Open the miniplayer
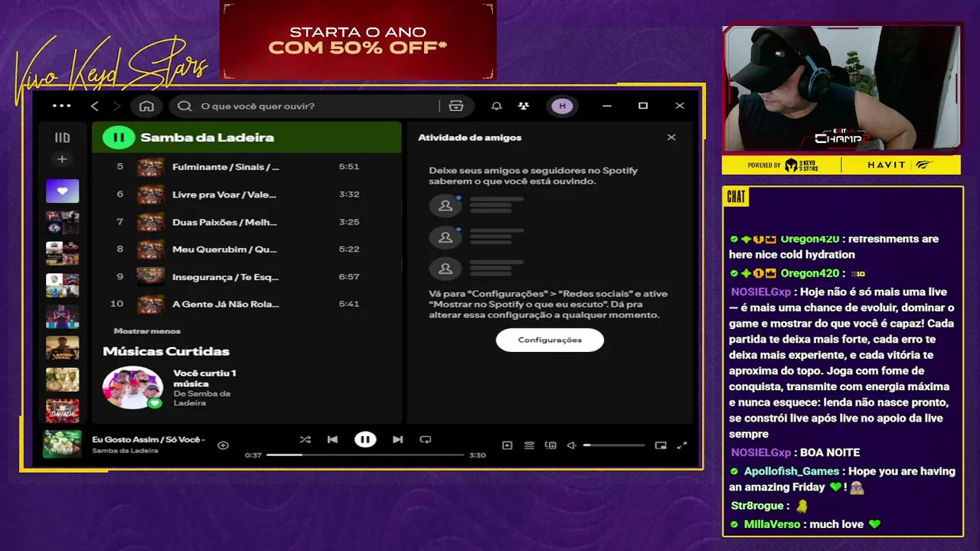 (x=661, y=445)
